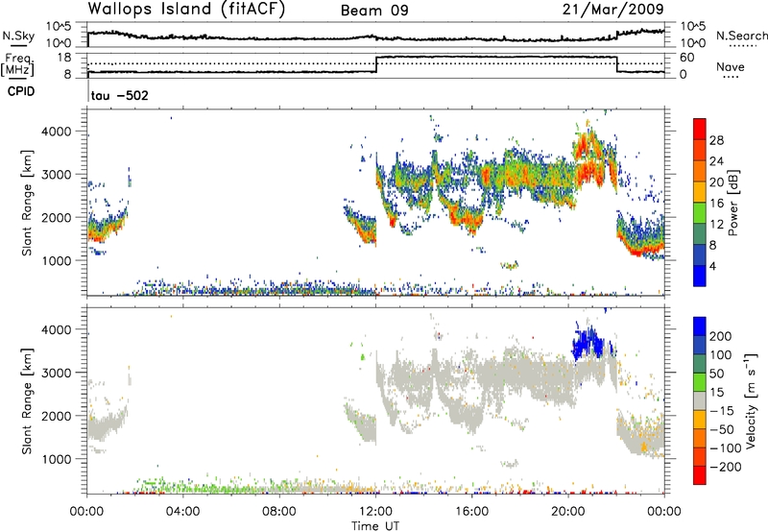Pick the bright blue bottom segment of the Power colorbar
The width and height of the screenshot is (768, 532).
(x=700, y=276)
